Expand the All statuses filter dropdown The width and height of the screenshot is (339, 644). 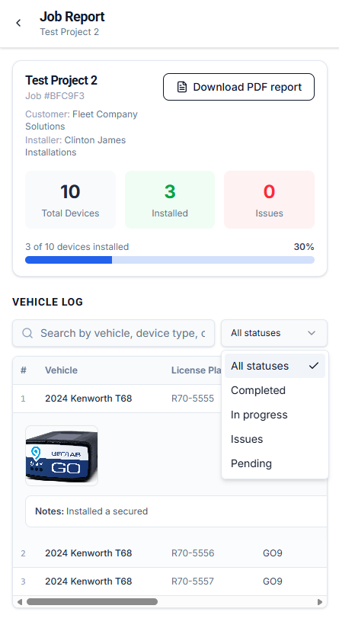point(274,333)
